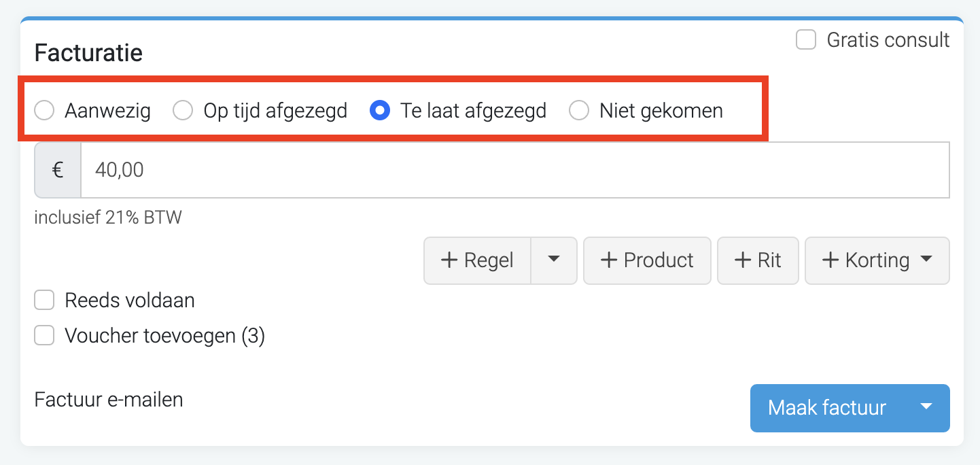Click the Maak factuur button
Screen dimensions: 980x465
(x=827, y=408)
